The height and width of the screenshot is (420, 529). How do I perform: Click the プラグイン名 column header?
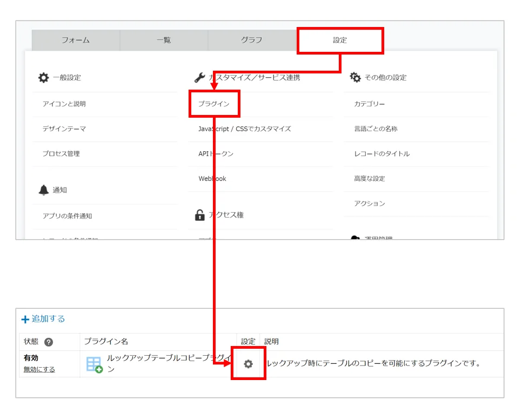click(x=106, y=342)
